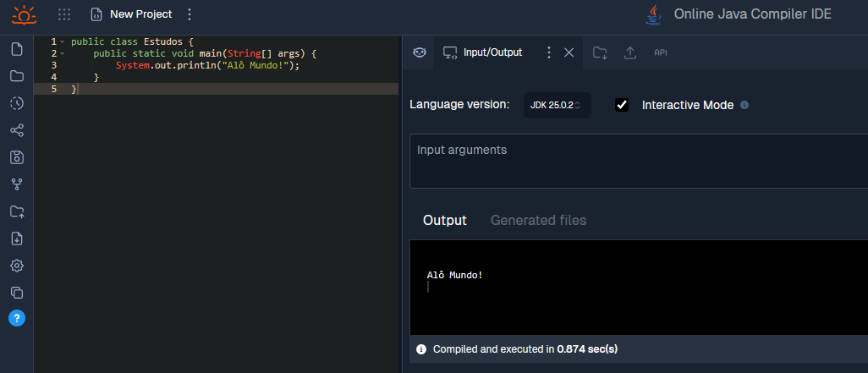Click the info icon beside compile status
868x373 pixels.
click(x=421, y=349)
